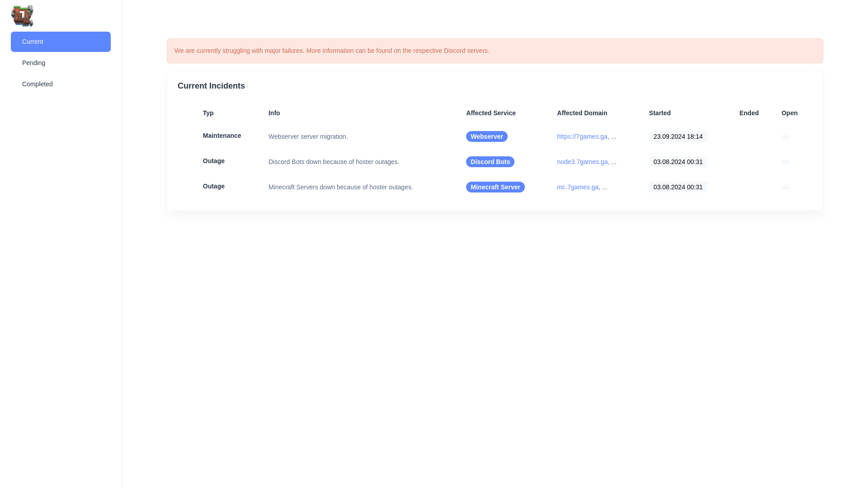
Task: Open the https://7games.ga domain link
Action: pos(582,136)
